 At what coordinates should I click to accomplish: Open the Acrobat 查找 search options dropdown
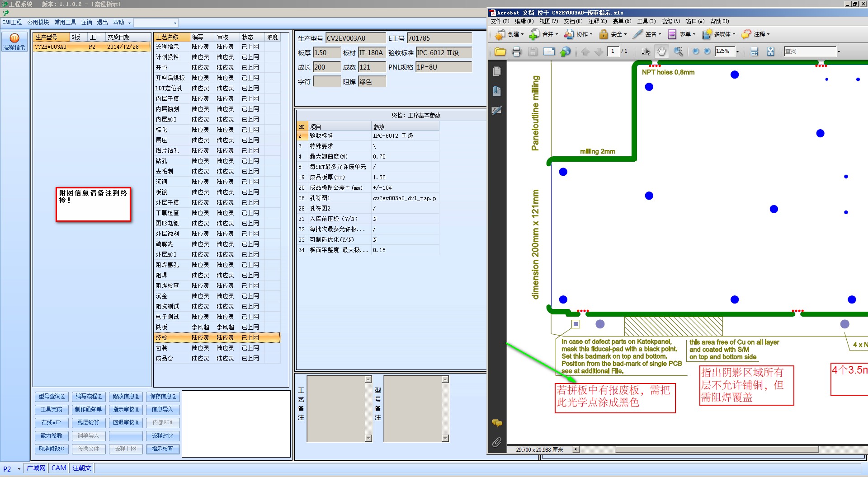point(839,51)
